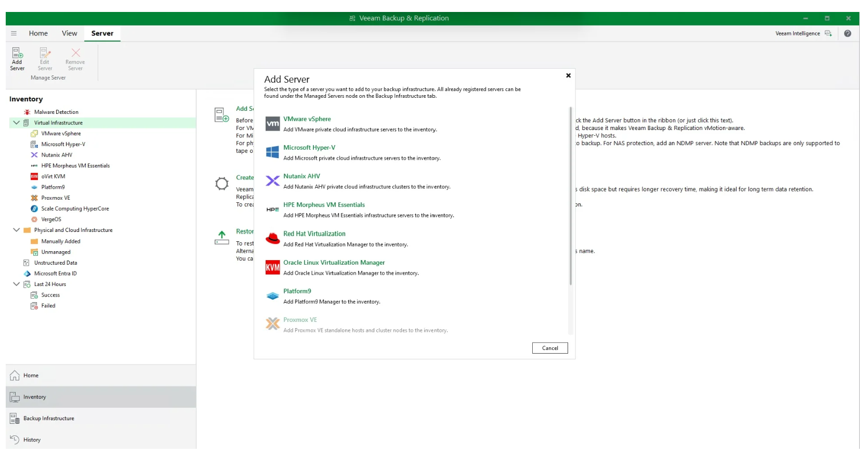Choose Nutanix AHV server type link

click(x=302, y=176)
